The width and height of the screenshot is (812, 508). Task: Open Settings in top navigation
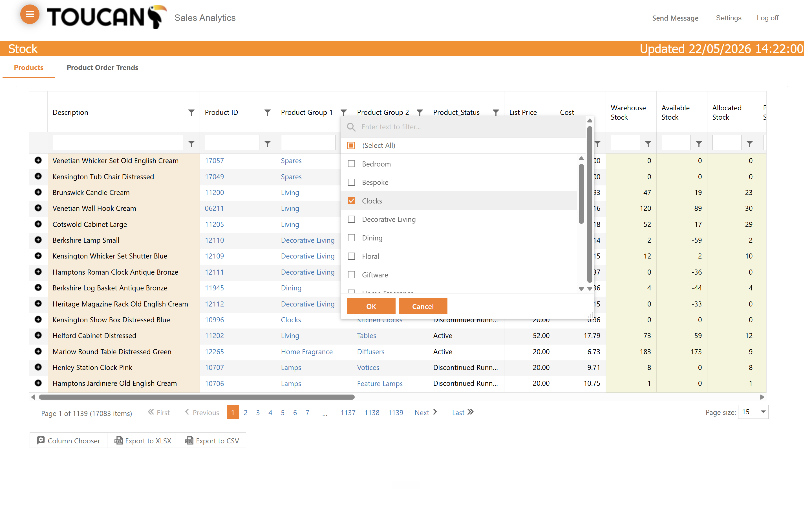729,18
